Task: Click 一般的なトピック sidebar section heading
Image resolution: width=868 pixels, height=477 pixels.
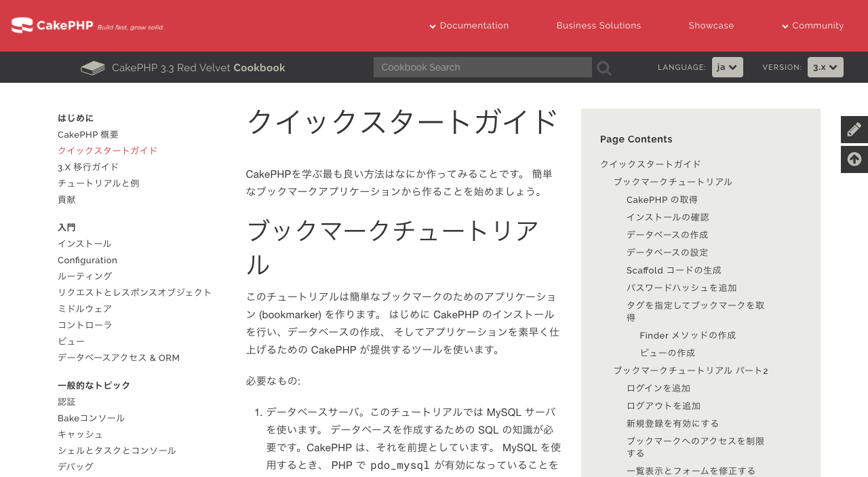Action: (94, 385)
